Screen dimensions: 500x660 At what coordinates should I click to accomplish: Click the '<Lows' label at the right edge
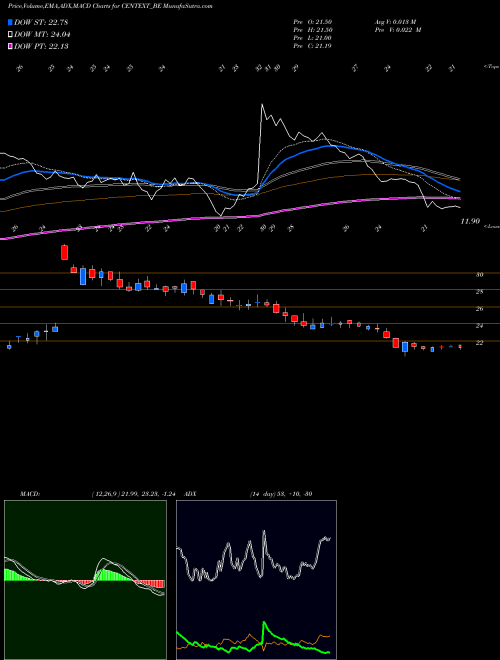point(492,226)
